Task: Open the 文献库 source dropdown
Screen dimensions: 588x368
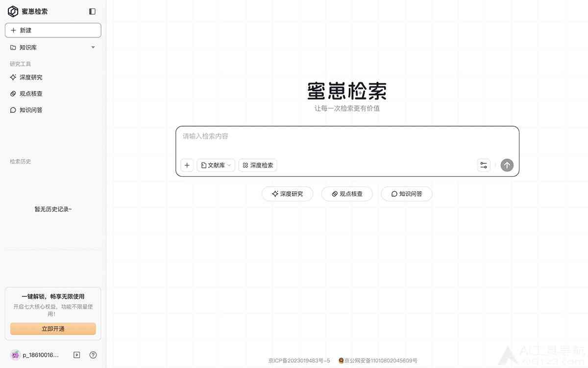Action: (x=216, y=165)
